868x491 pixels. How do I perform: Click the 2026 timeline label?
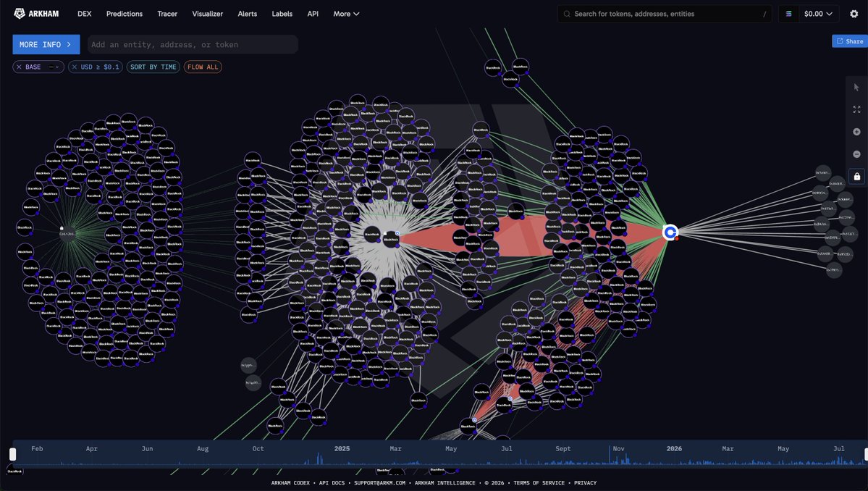(674, 448)
